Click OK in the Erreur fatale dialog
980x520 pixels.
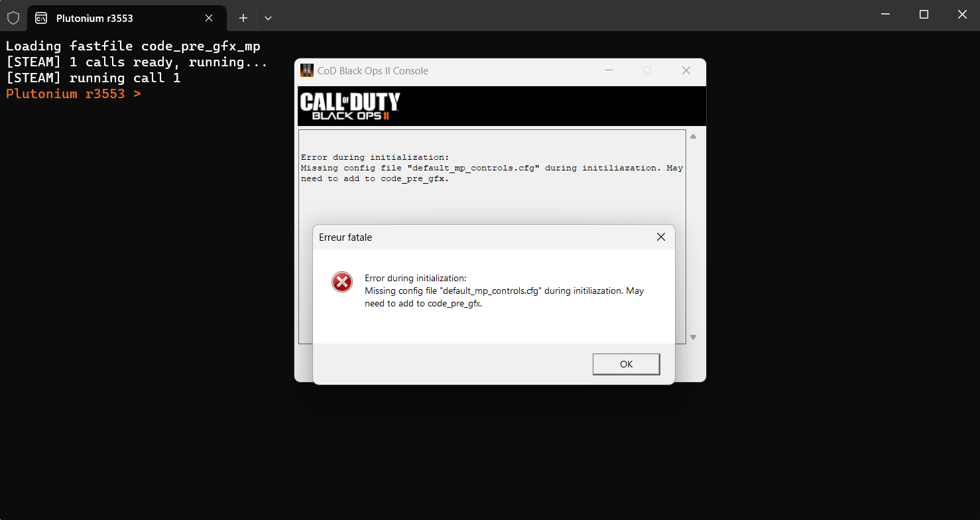pyautogui.click(x=626, y=364)
